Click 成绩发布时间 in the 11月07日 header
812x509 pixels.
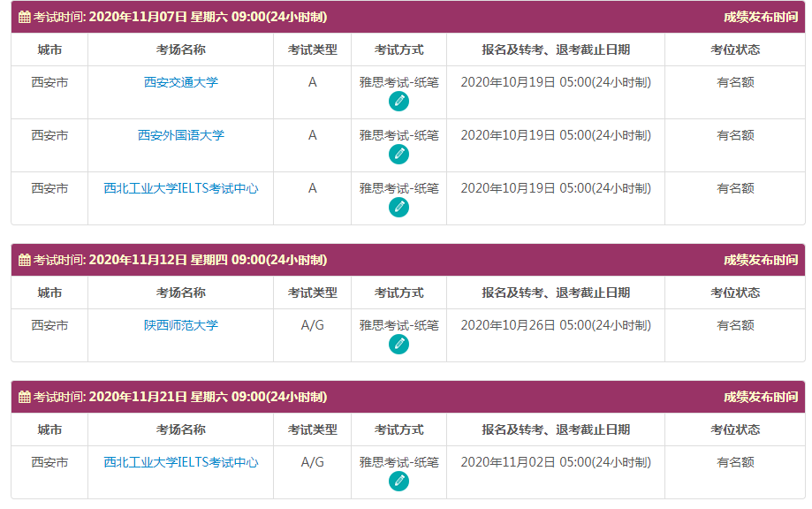tap(760, 17)
